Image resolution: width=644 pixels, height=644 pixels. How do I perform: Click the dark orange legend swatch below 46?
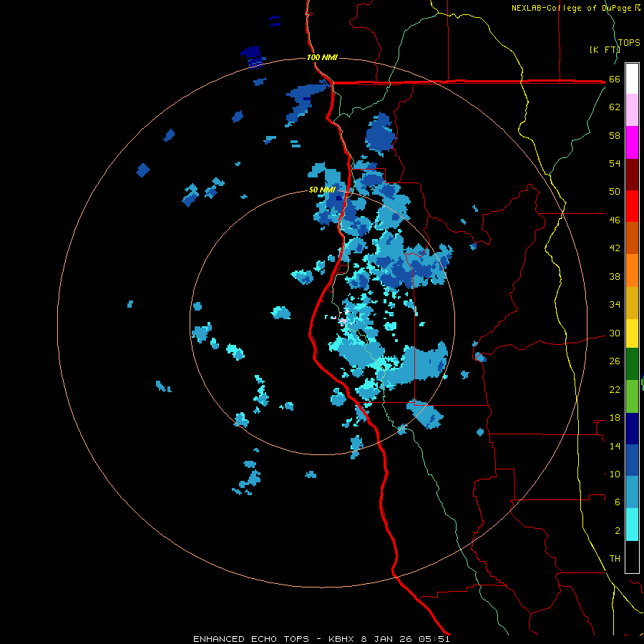point(632,238)
